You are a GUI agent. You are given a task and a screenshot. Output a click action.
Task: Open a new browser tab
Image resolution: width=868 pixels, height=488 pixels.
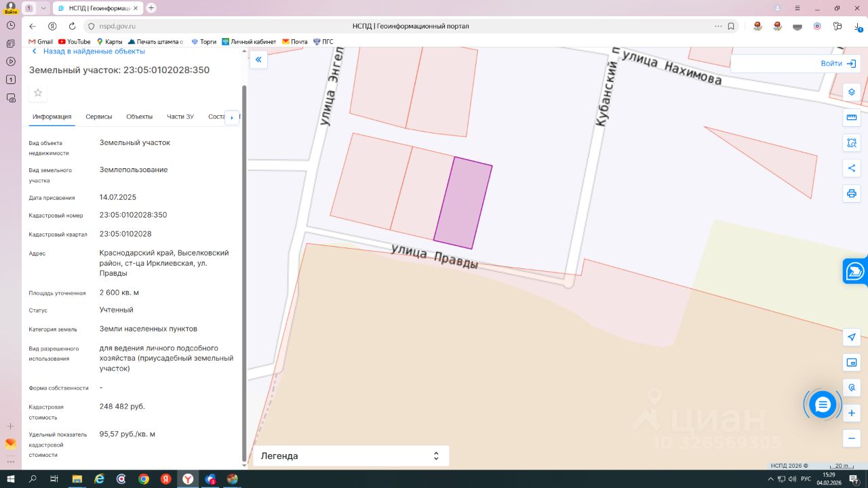tap(151, 8)
